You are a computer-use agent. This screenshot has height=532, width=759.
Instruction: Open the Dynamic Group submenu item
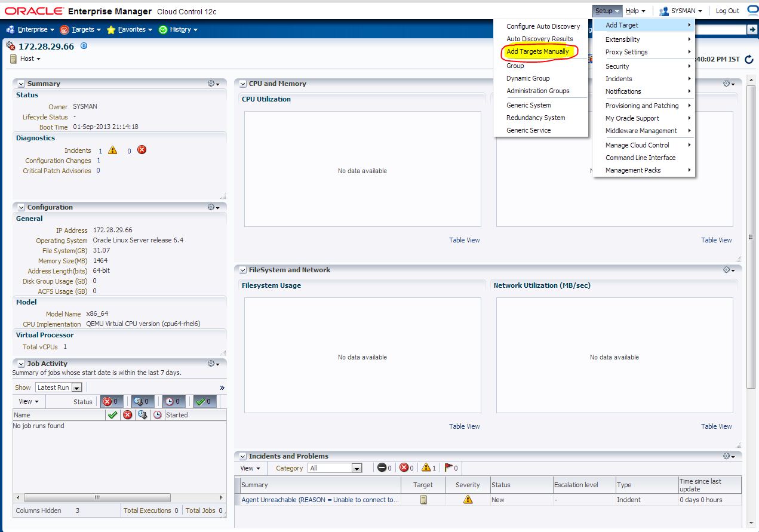[528, 78]
